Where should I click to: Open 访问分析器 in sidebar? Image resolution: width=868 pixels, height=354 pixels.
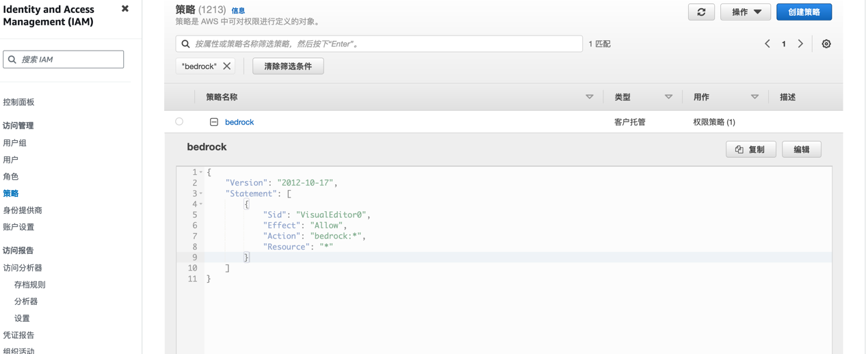[23, 268]
